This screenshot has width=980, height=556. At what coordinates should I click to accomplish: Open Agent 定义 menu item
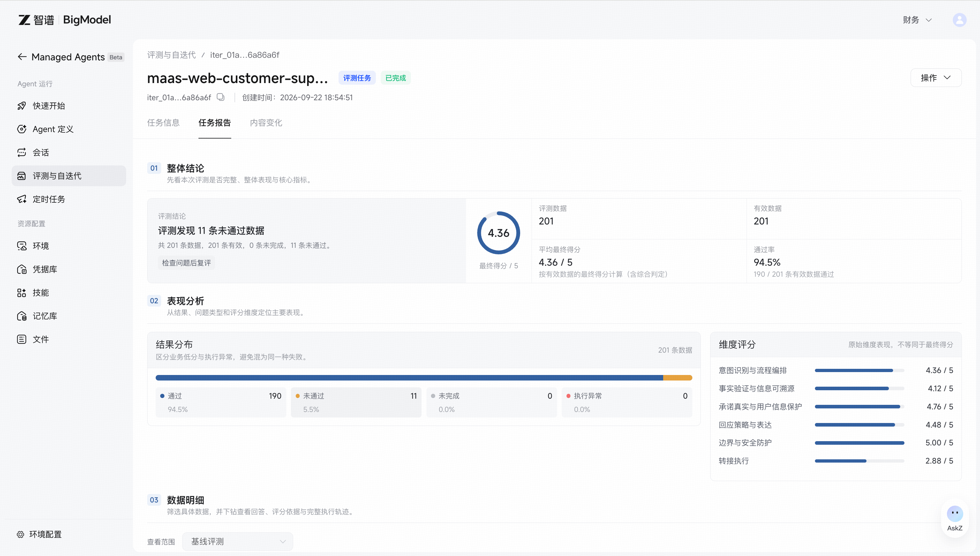coord(69,129)
